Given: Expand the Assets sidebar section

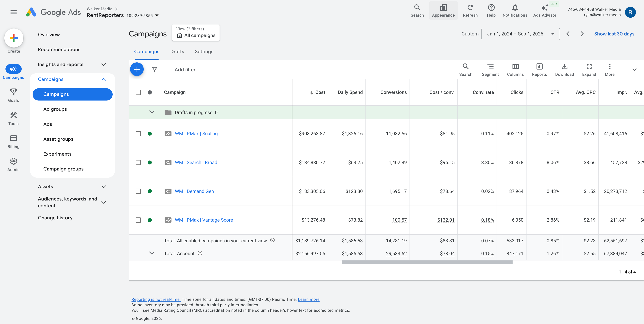Looking at the screenshot, I should point(104,187).
